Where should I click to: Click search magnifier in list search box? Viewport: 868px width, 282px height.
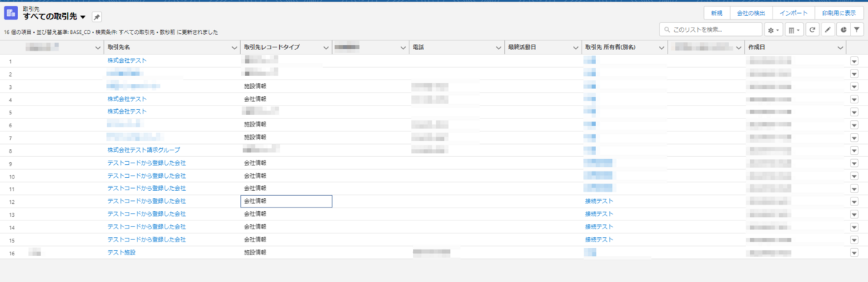666,30
